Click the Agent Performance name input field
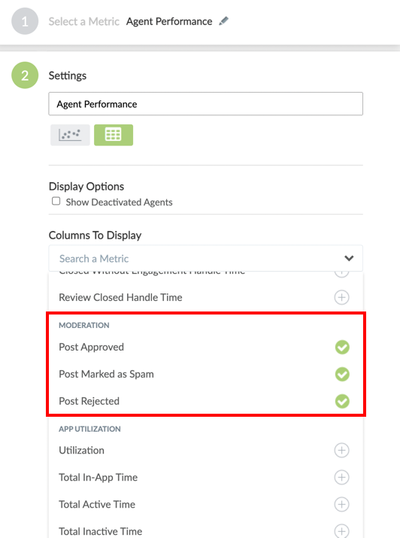The height and width of the screenshot is (538, 400). pos(205,104)
